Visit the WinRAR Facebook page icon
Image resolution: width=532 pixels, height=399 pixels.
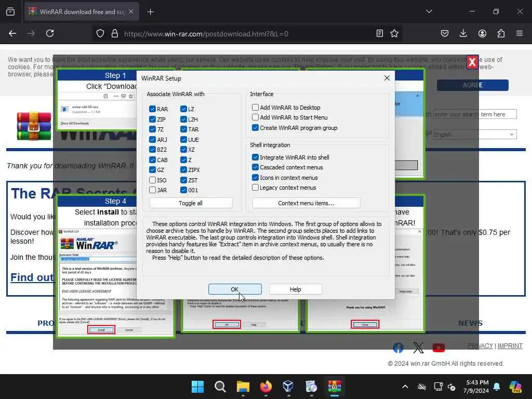(x=398, y=348)
